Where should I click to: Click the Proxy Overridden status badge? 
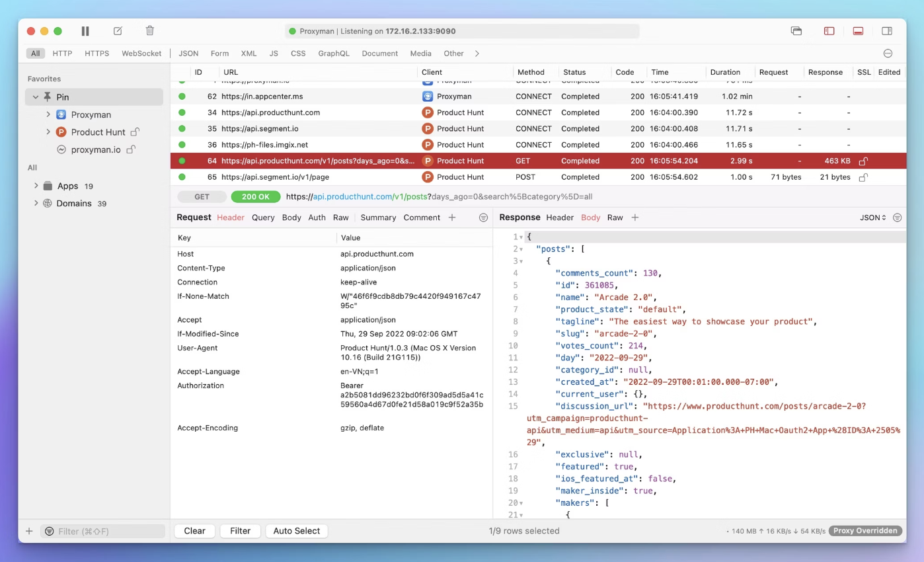click(x=865, y=530)
